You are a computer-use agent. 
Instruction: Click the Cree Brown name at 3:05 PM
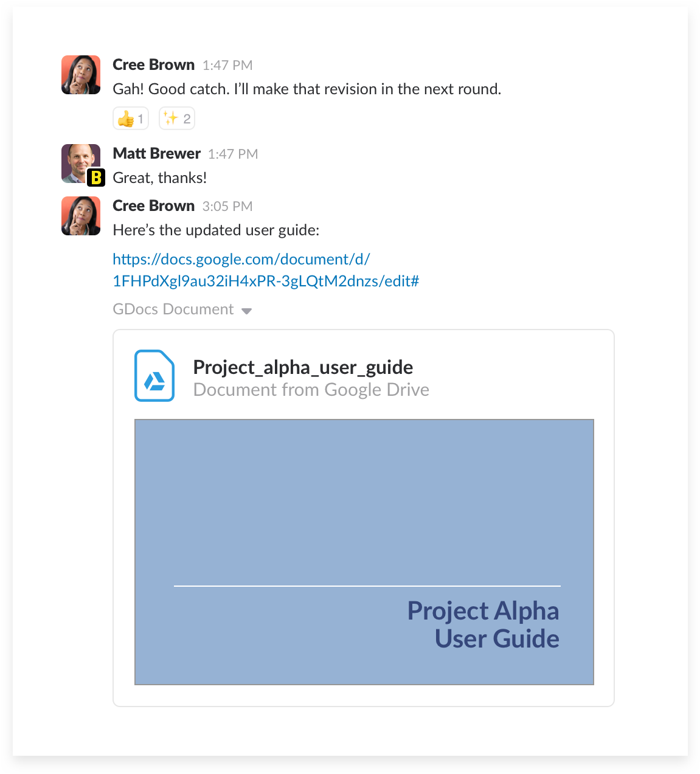point(154,206)
